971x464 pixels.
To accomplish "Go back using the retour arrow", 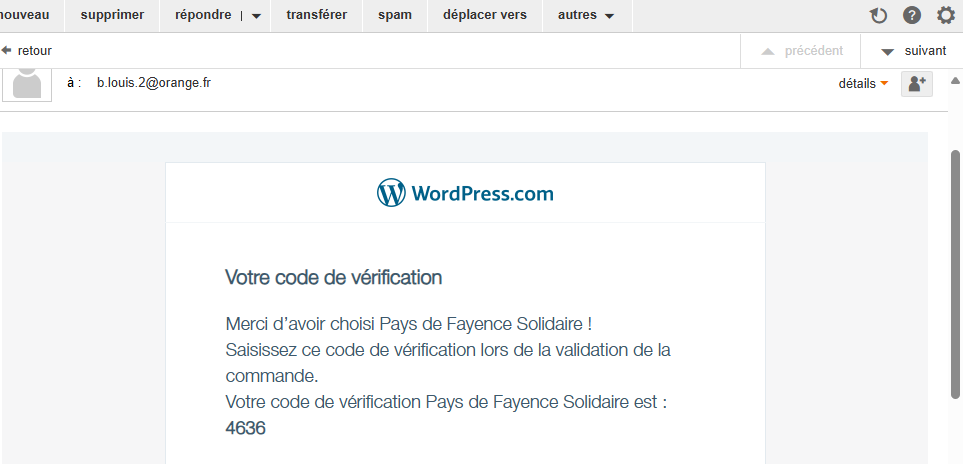I will pyautogui.click(x=27, y=50).
